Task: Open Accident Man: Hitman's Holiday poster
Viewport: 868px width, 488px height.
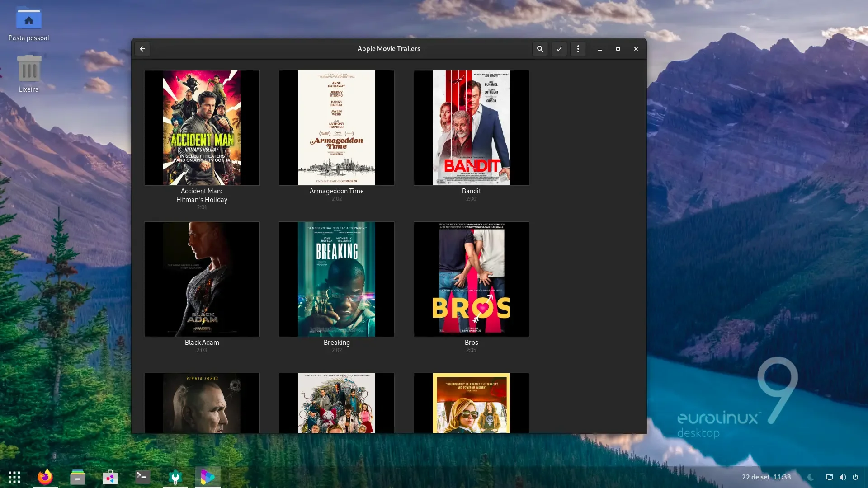Action: pyautogui.click(x=202, y=127)
